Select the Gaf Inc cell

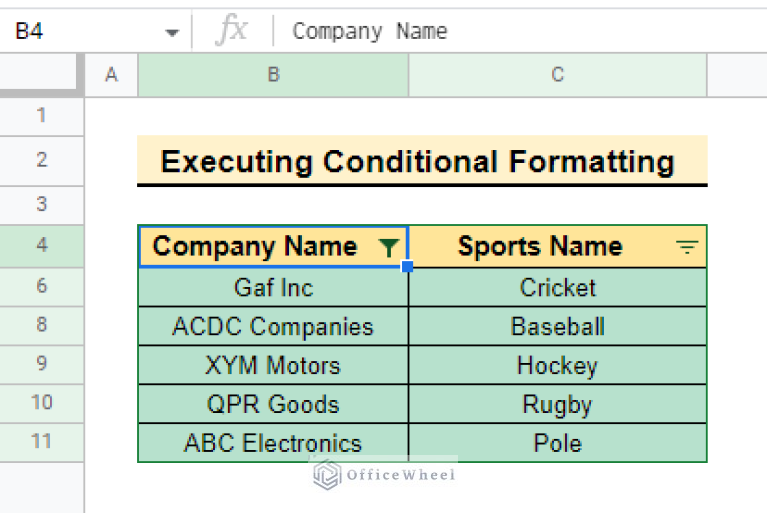tap(273, 288)
